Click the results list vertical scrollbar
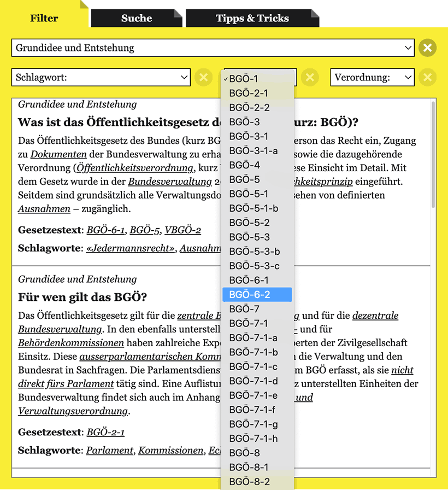The height and width of the screenshot is (490, 448). 433,159
